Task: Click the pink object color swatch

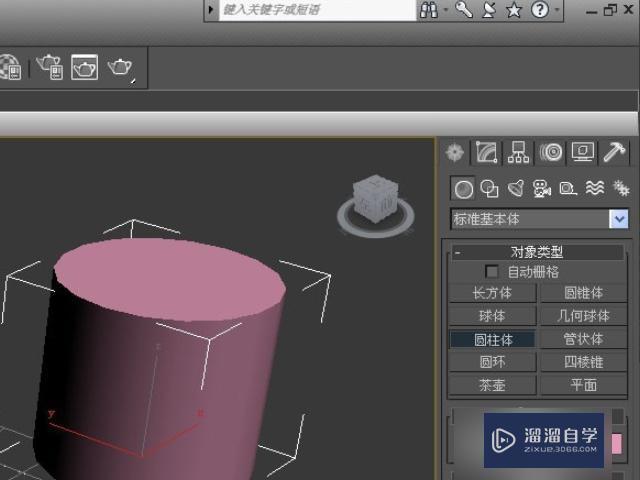Action: click(617, 444)
